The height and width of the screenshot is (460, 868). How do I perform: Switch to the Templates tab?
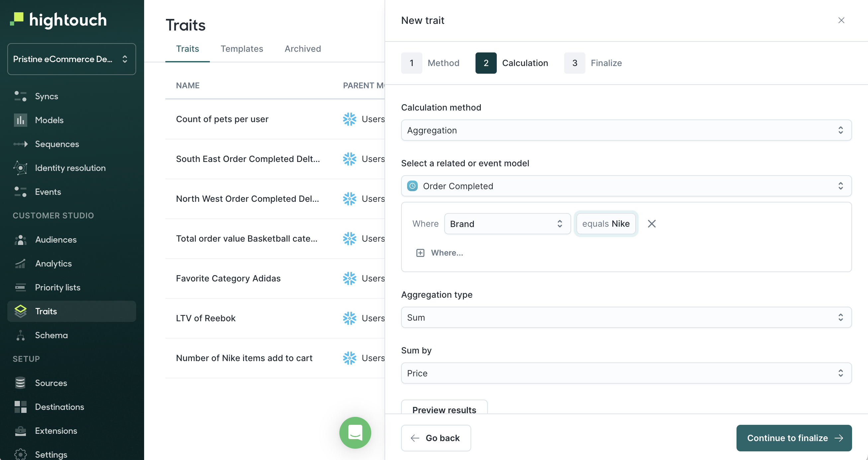pos(242,49)
